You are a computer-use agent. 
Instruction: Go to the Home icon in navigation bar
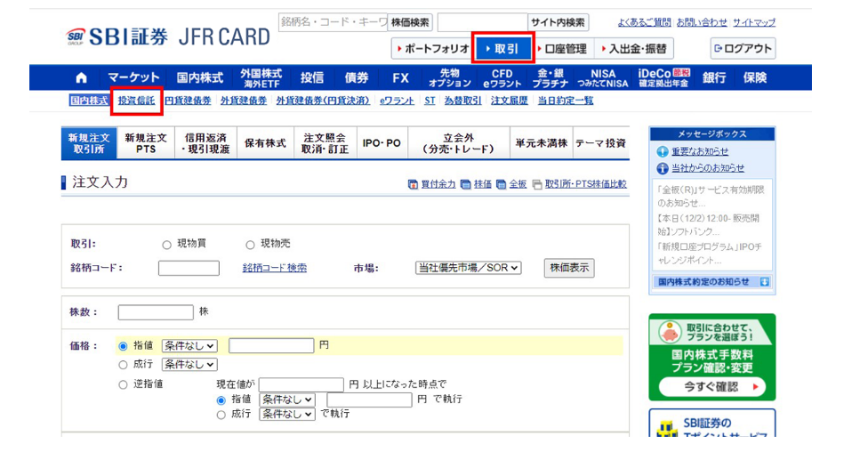coord(82,77)
